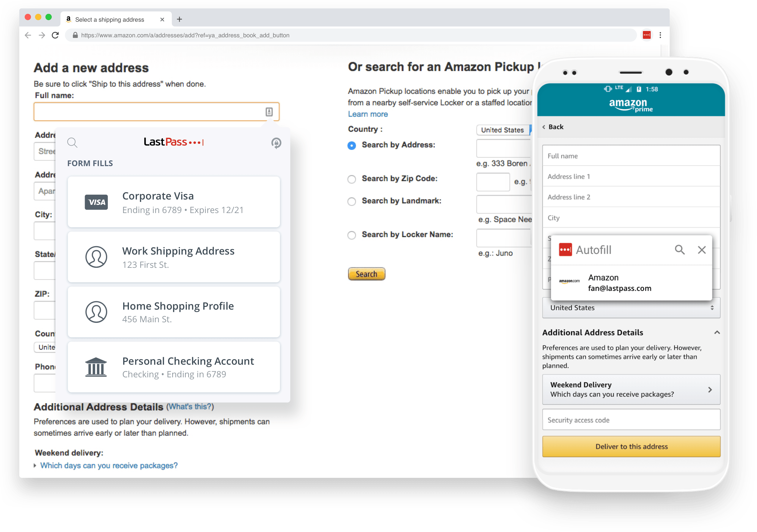
Task: Click the Security access code field
Action: tap(631, 420)
